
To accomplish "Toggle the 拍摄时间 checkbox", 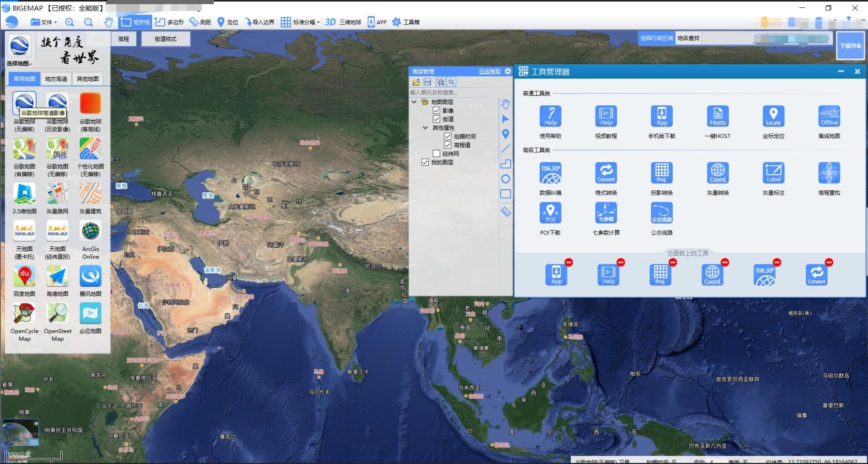I will pyautogui.click(x=447, y=136).
